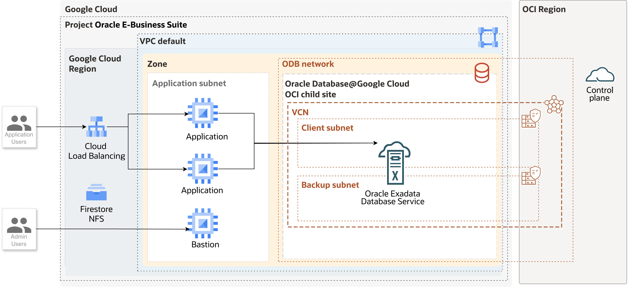
Task: Click the red database icon for ODB network
Action: click(482, 72)
